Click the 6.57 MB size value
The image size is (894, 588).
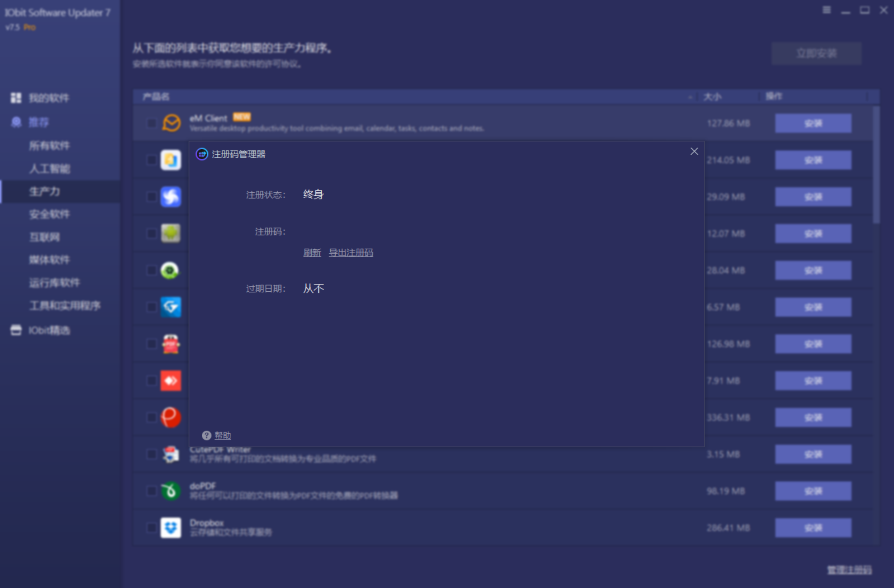[723, 307]
